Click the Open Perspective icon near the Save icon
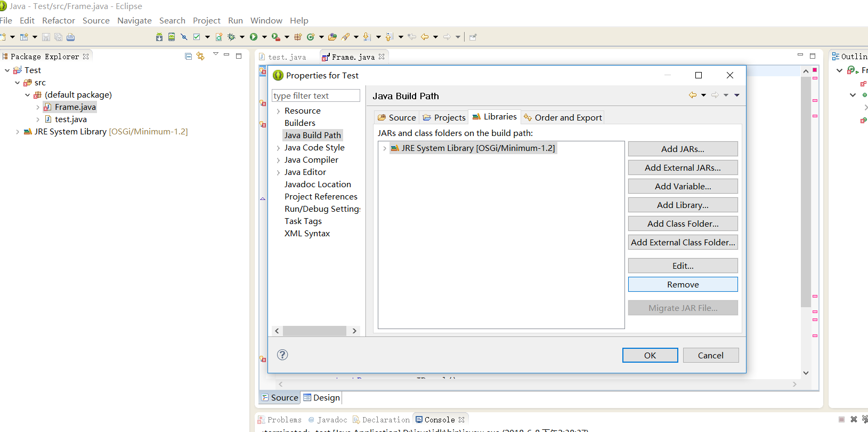The height and width of the screenshot is (432, 868). click(23, 37)
